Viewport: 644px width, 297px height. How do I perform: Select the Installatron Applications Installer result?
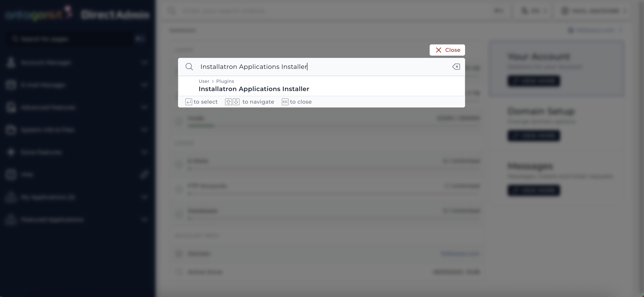[x=254, y=89]
